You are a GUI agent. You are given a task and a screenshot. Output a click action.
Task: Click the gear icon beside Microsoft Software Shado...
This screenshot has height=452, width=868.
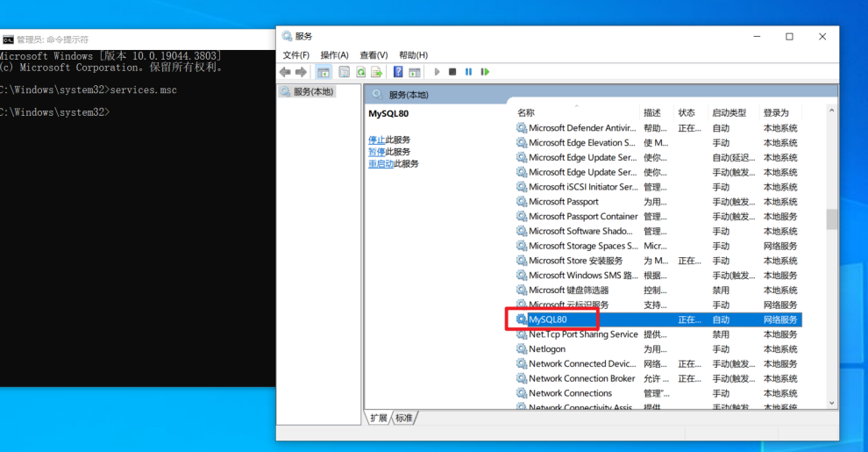522,231
